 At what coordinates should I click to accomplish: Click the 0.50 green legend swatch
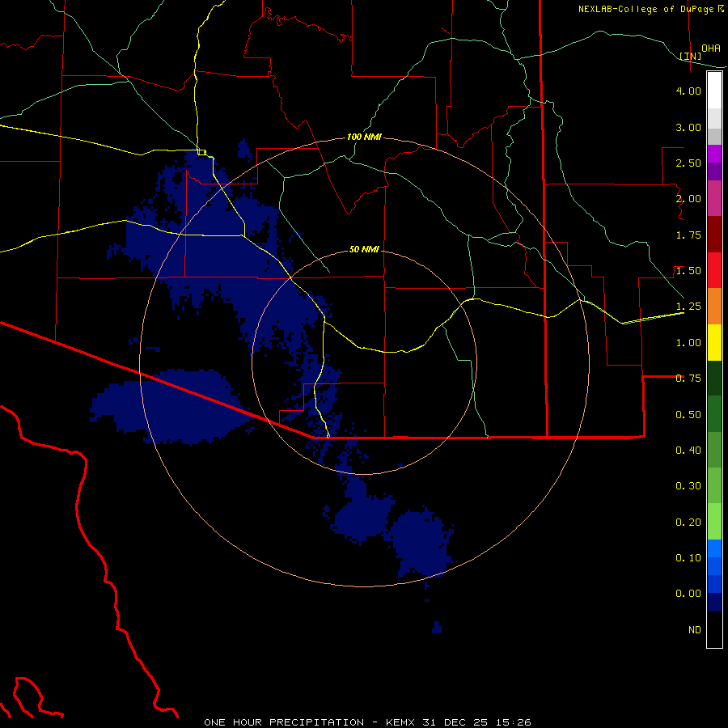[x=714, y=414]
